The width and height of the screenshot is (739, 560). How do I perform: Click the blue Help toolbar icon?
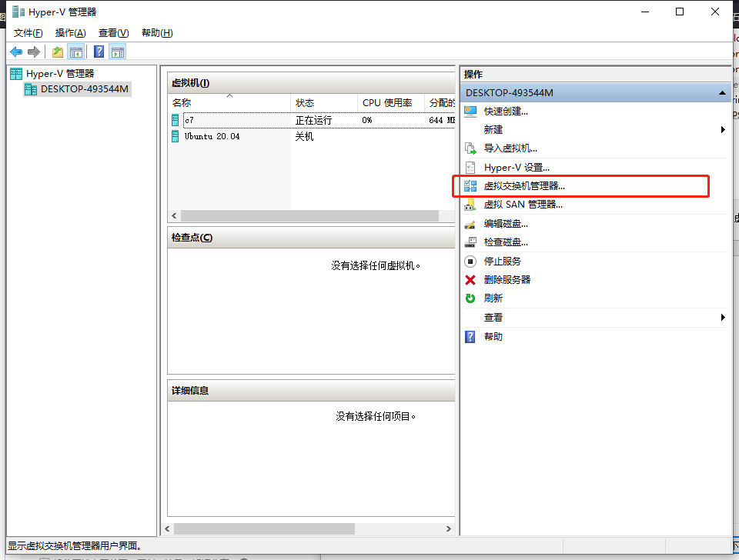point(99,52)
